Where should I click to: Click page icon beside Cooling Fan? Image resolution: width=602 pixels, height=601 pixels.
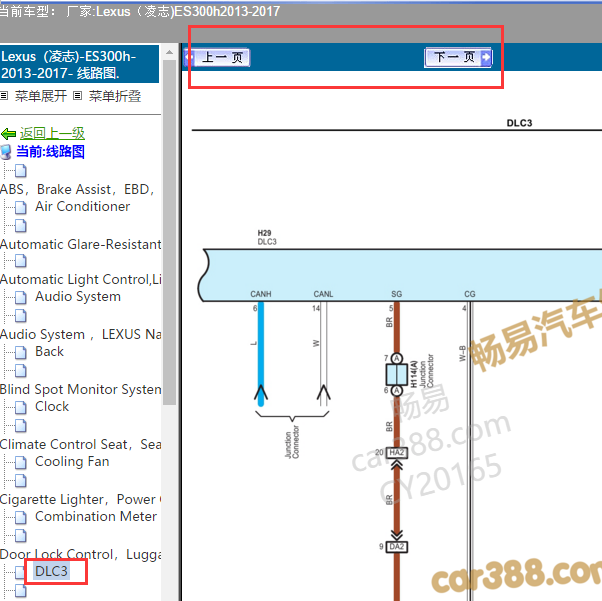(x=21, y=462)
